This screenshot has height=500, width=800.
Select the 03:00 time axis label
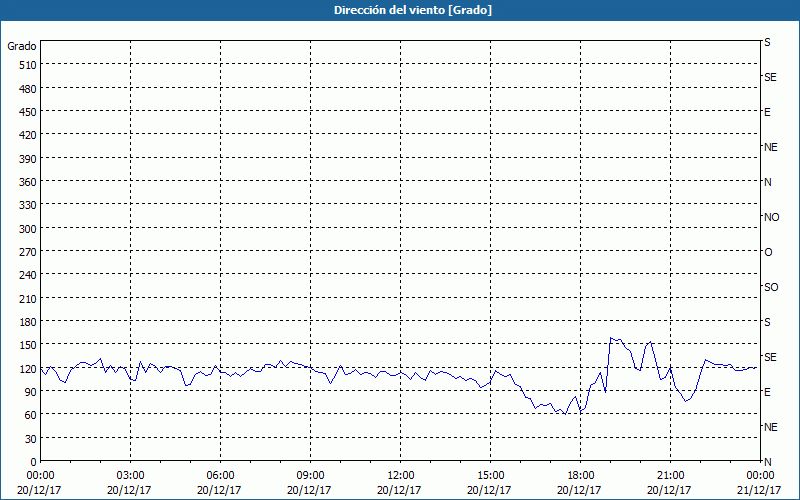click(130, 476)
